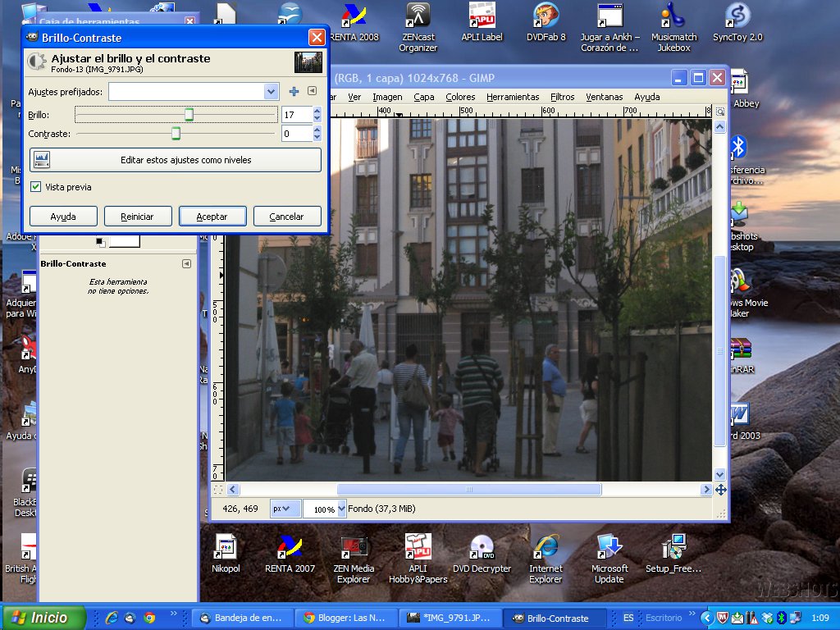
Task: Click the zoom-on-resize magnifier icon in GIMP
Action: [720, 112]
